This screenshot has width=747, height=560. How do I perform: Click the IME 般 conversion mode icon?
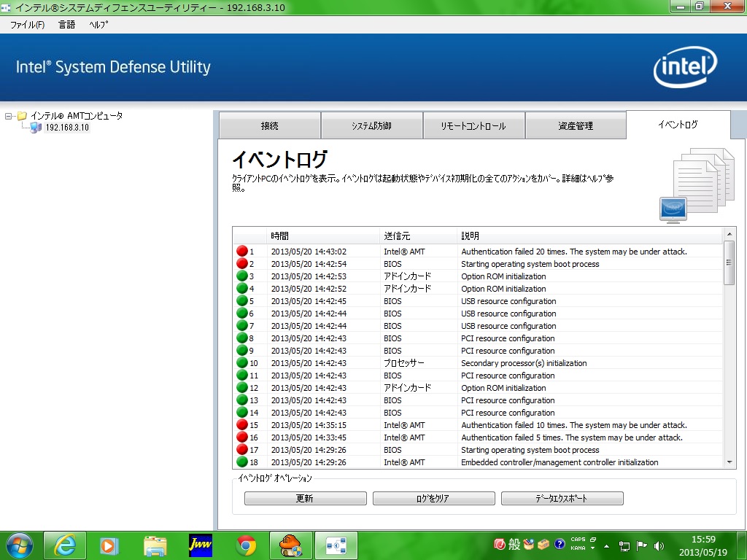tap(514, 543)
